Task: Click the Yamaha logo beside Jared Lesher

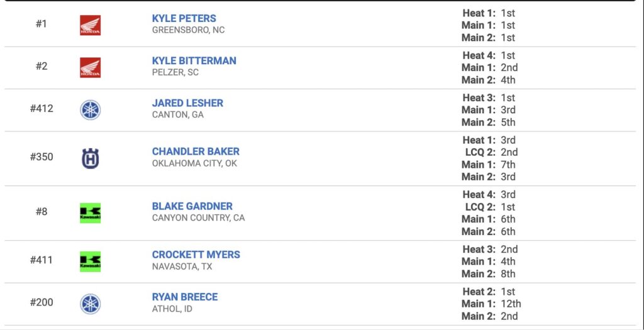Action: click(91, 110)
